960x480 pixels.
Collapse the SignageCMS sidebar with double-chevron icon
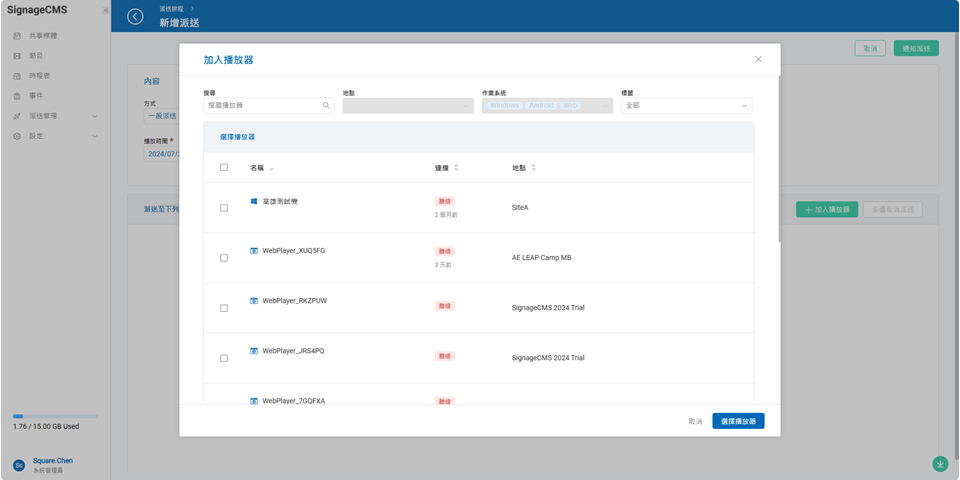click(105, 11)
